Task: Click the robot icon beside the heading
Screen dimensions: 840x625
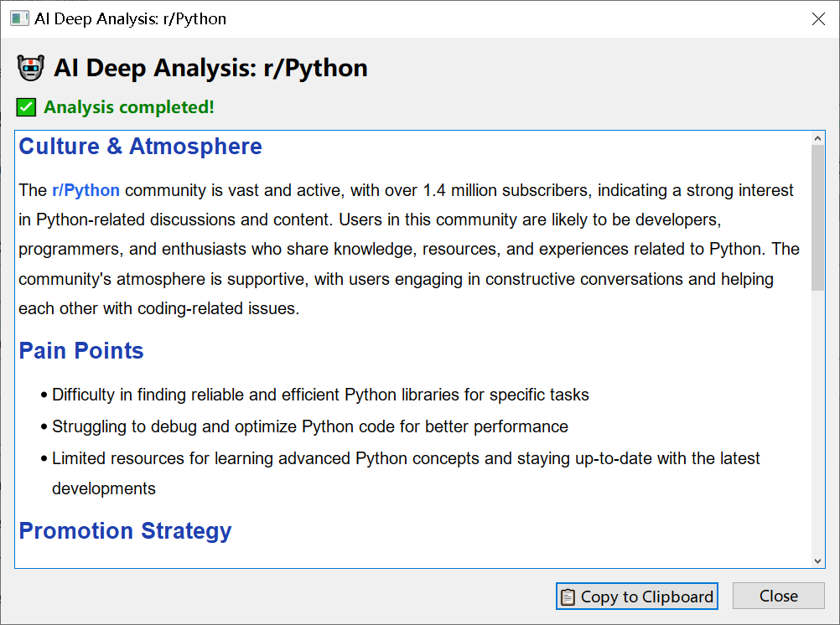Action: coord(30,68)
